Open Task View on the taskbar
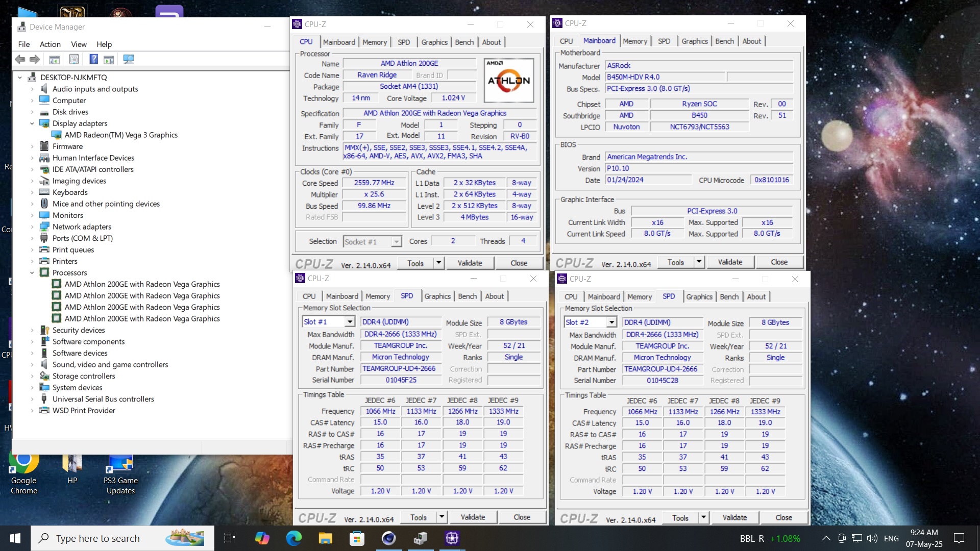980x551 pixels. (x=230, y=538)
